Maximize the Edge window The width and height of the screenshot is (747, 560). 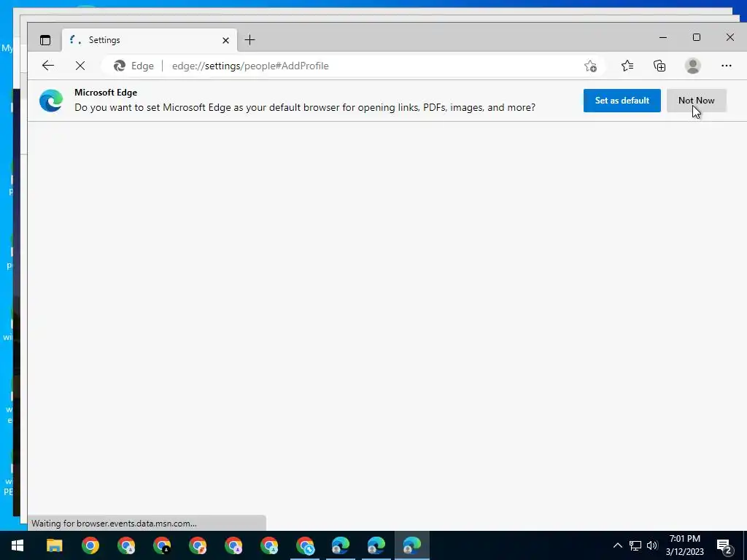coord(696,37)
